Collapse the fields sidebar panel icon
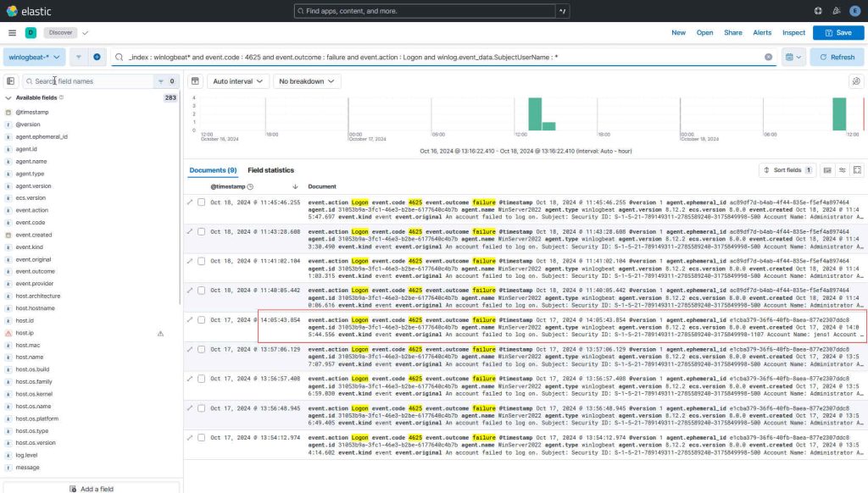Screen dimensions: 868x493 (9, 80)
